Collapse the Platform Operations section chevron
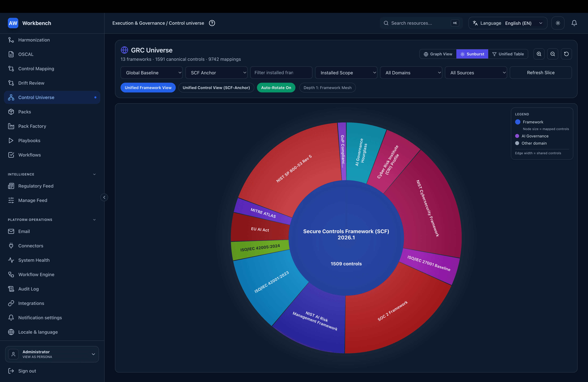588x382 pixels. 94,220
